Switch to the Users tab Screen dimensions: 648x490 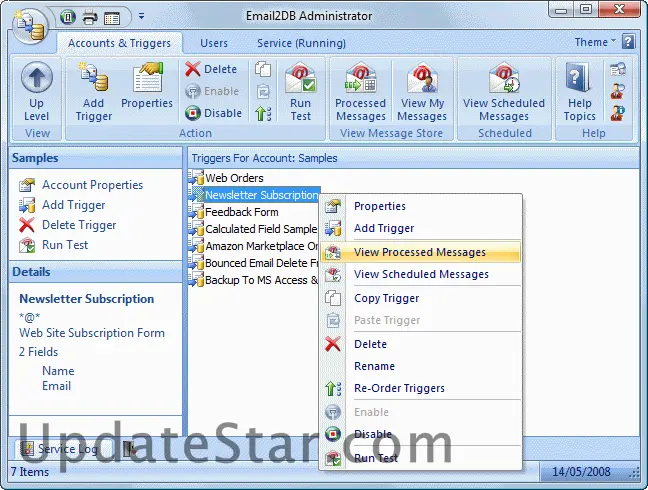[x=214, y=43]
